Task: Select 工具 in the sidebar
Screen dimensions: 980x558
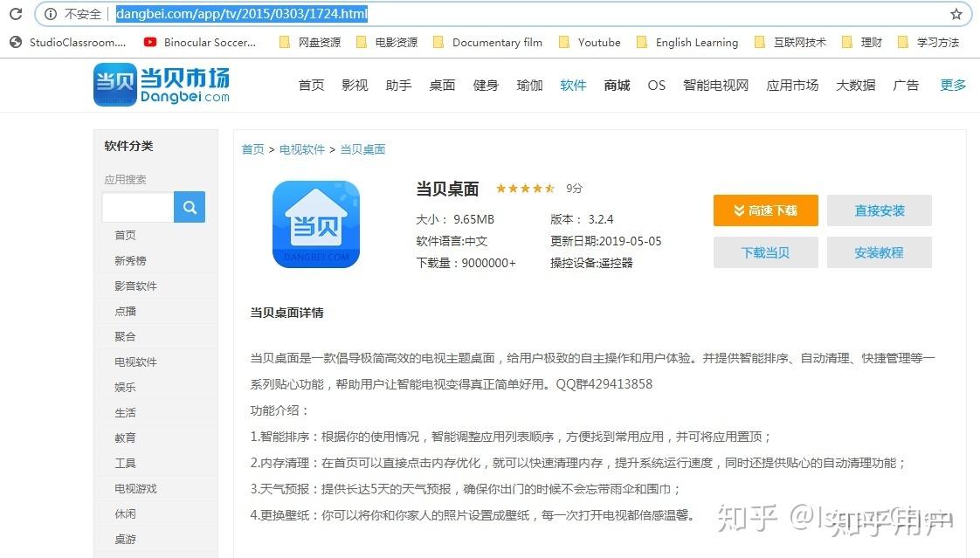Action: point(125,463)
